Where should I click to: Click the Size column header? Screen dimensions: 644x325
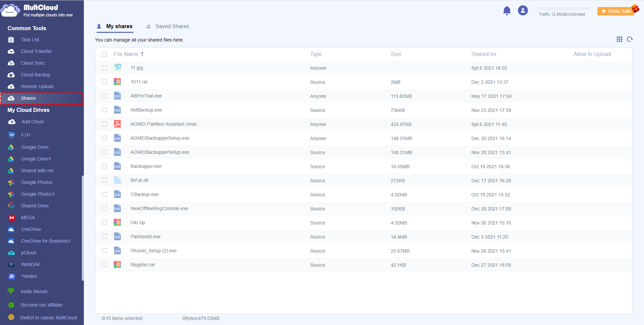(396, 54)
